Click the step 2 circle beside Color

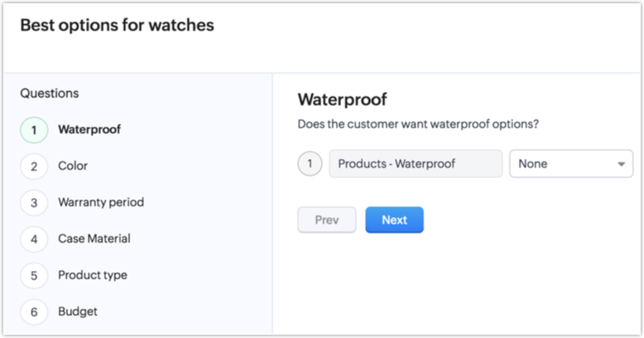coord(34,167)
